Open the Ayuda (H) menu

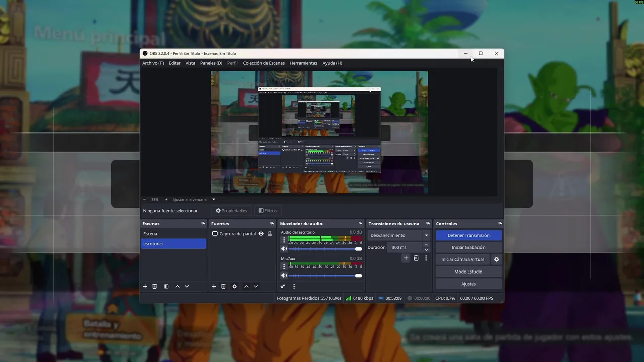click(x=332, y=63)
